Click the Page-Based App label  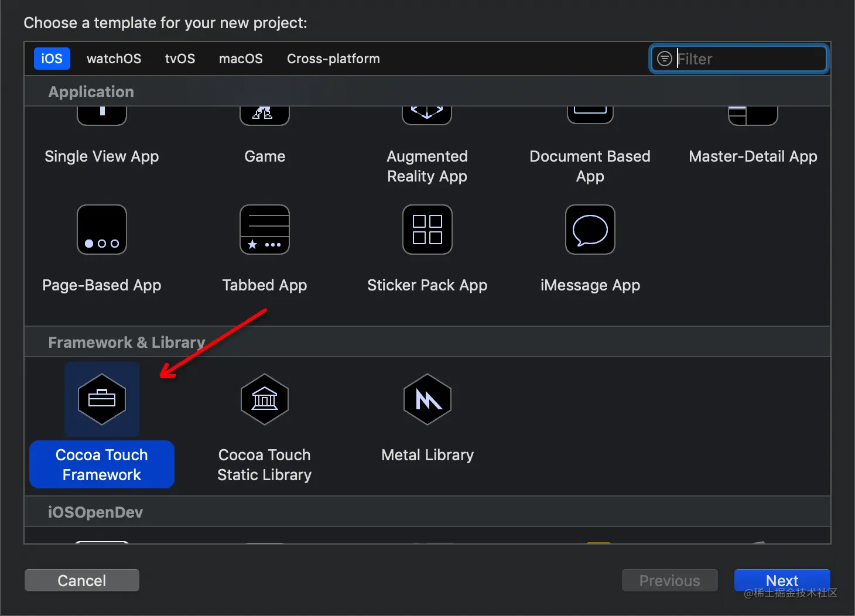coord(102,285)
